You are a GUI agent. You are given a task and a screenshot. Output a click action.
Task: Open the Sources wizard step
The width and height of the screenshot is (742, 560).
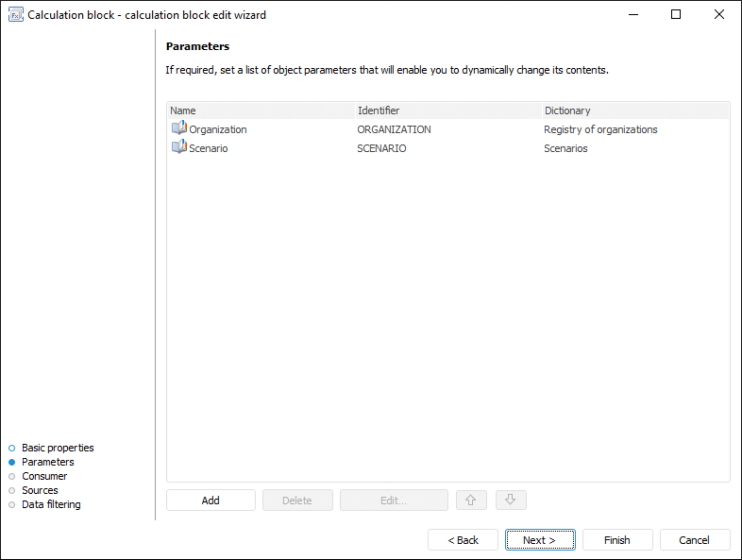(40, 490)
